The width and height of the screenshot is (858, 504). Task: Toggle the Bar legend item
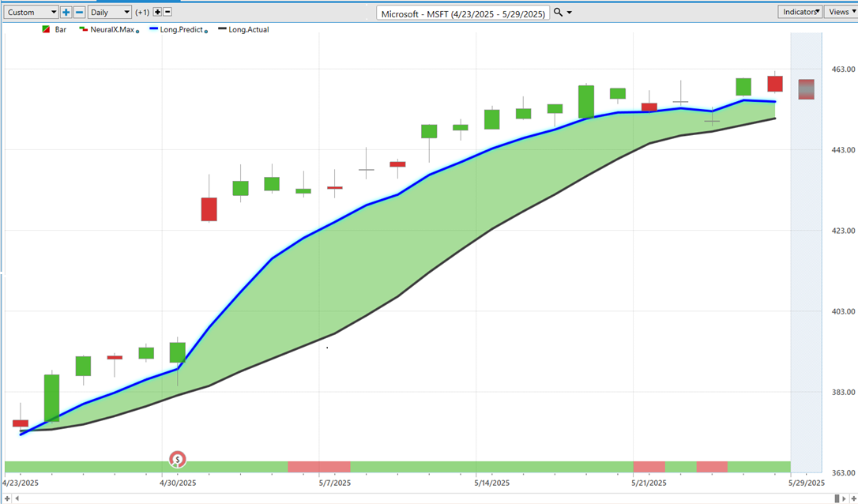pyautogui.click(x=55, y=29)
